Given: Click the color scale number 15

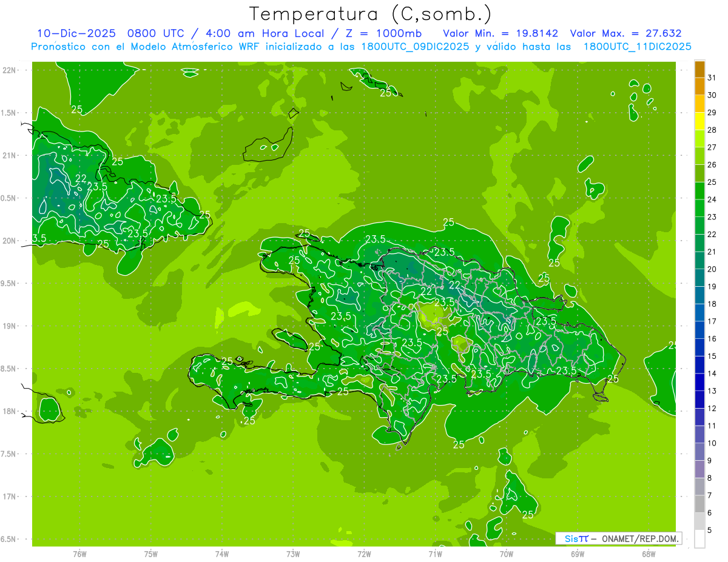Looking at the screenshot, I should tap(712, 356).
